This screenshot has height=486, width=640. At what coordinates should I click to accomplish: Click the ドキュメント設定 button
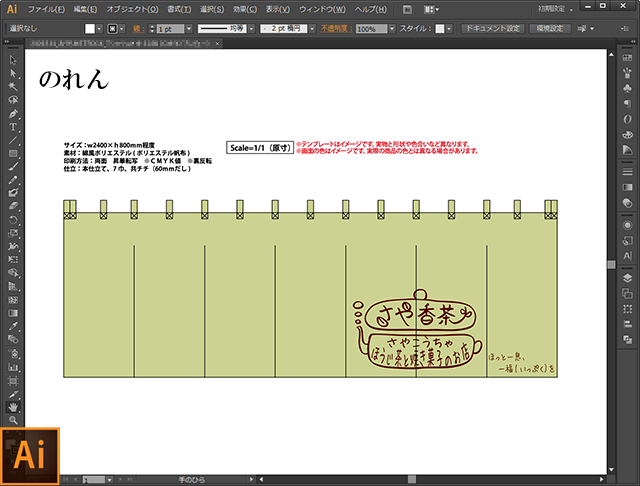[x=491, y=29]
